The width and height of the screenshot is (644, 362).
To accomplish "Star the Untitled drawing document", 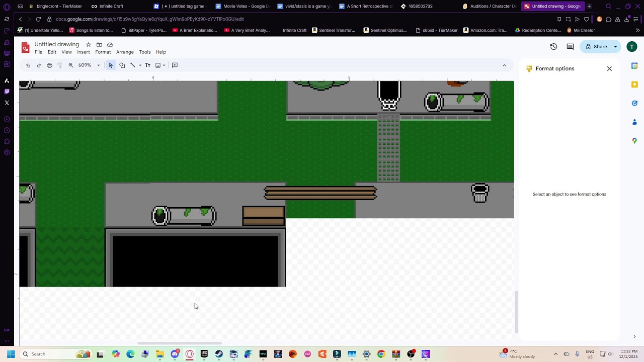I will (89, 45).
